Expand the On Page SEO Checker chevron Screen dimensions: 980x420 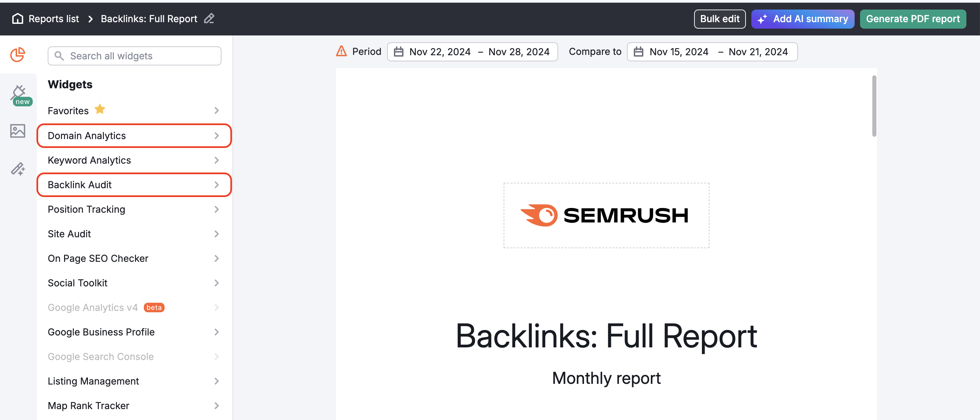216,258
